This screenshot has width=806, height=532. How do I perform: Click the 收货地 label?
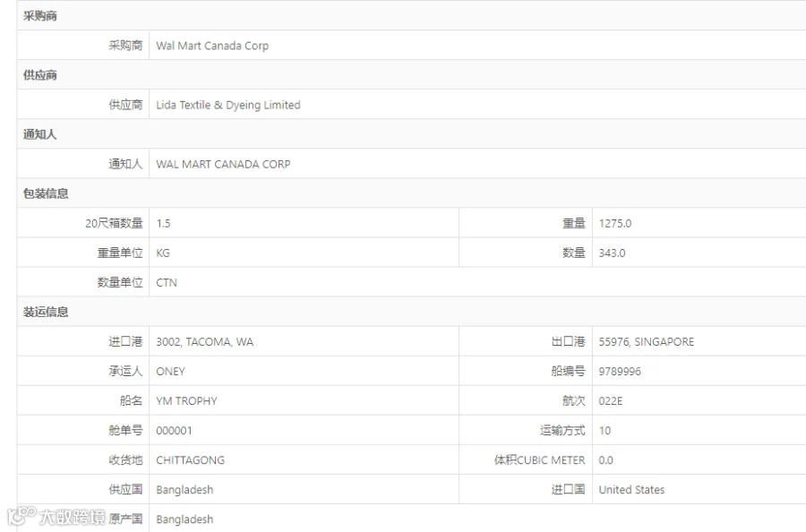125,460
